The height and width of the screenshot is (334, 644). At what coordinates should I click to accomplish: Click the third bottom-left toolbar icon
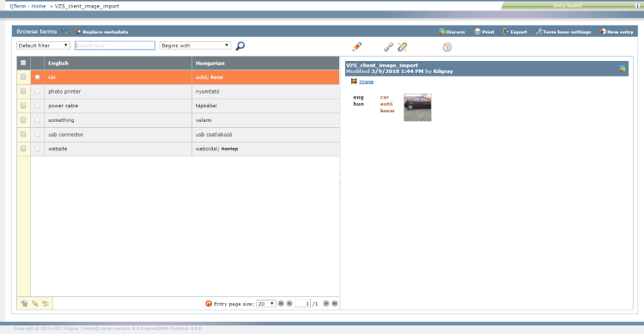click(46, 304)
